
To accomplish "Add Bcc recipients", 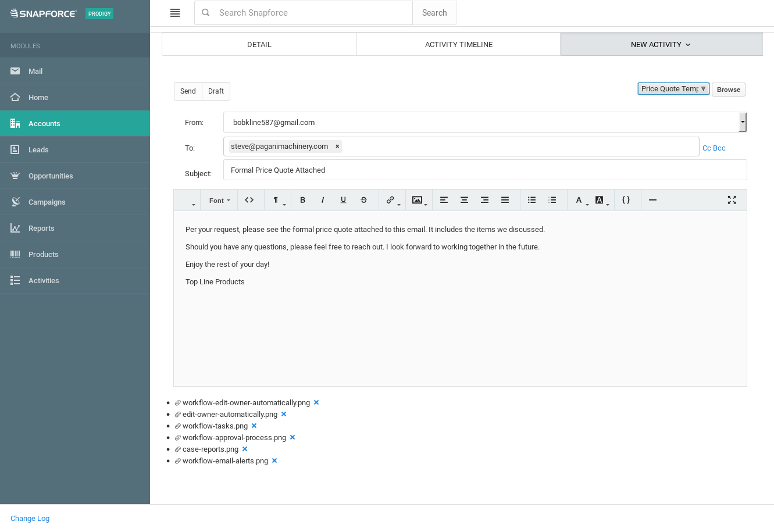I will (x=719, y=148).
